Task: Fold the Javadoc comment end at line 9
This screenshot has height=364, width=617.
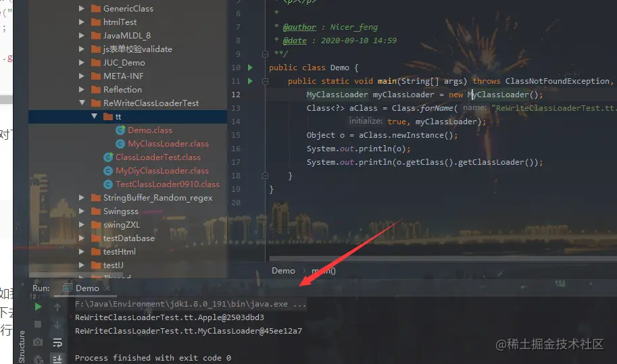Action: click(265, 54)
